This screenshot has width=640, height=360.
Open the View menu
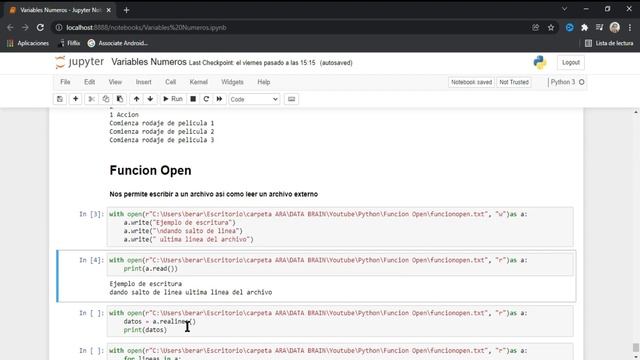click(x=115, y=82)
